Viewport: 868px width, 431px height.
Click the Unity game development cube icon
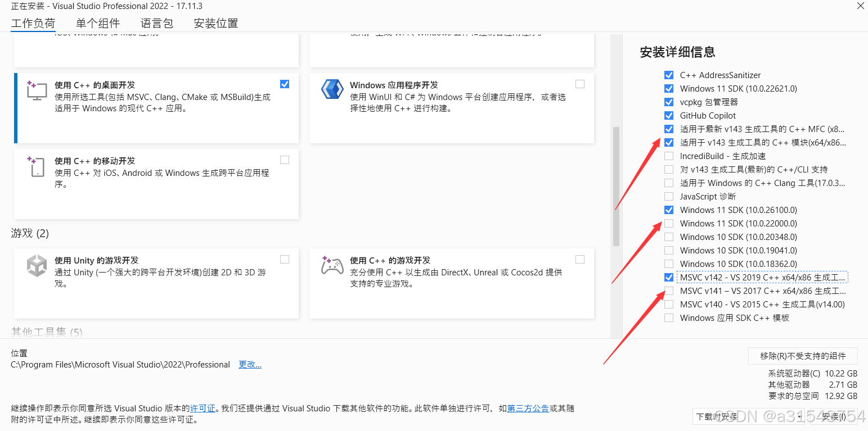[x=37, y=266]
